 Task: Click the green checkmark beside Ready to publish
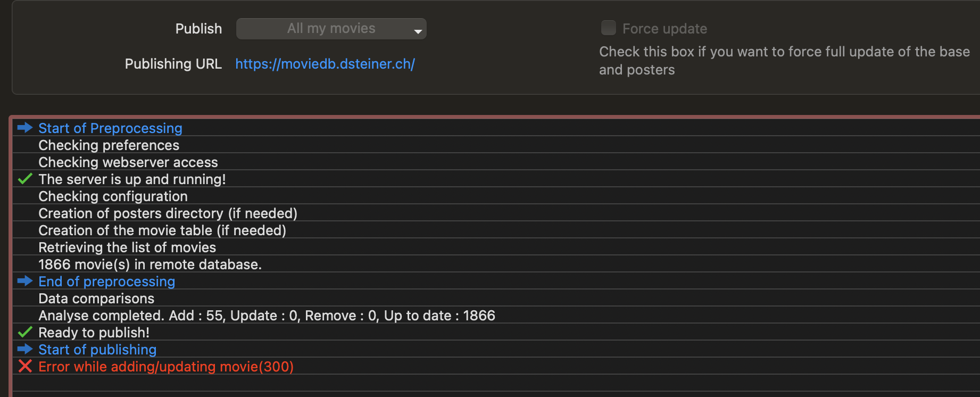coord(25,332)
